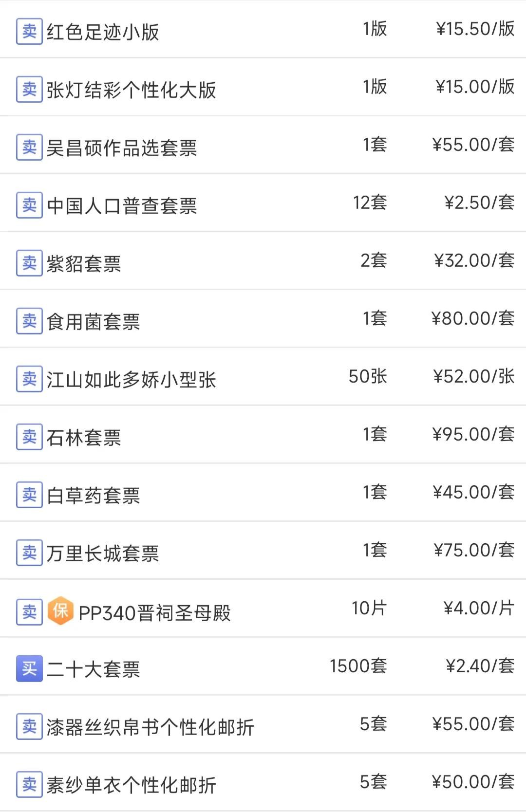The width and height of the screenshot is (526, 812).
Task: Open the 中国人口普查套票 listing
Action: click(122, 206)
